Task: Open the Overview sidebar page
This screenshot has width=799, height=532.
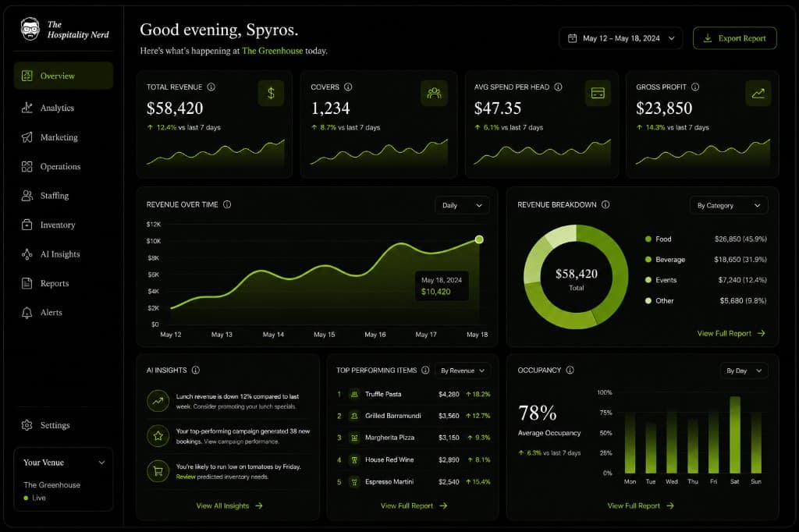Action: (63, 76)
